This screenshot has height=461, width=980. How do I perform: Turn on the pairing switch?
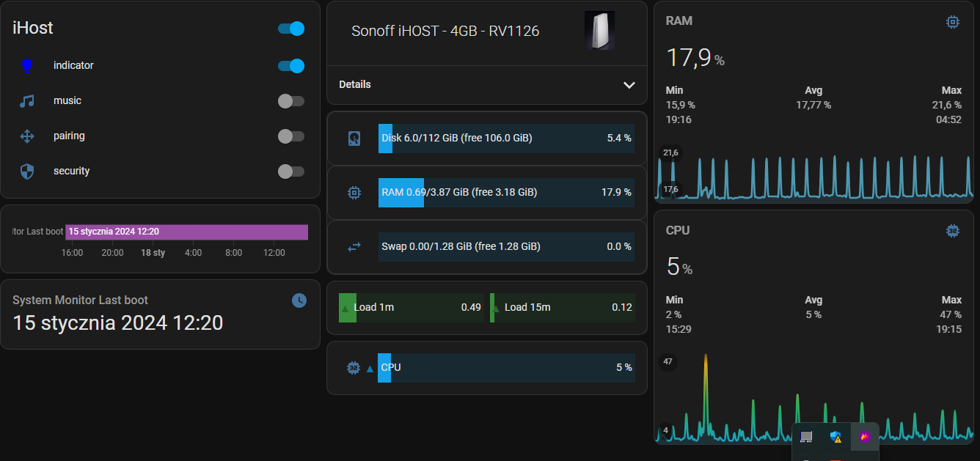point(290,136)
